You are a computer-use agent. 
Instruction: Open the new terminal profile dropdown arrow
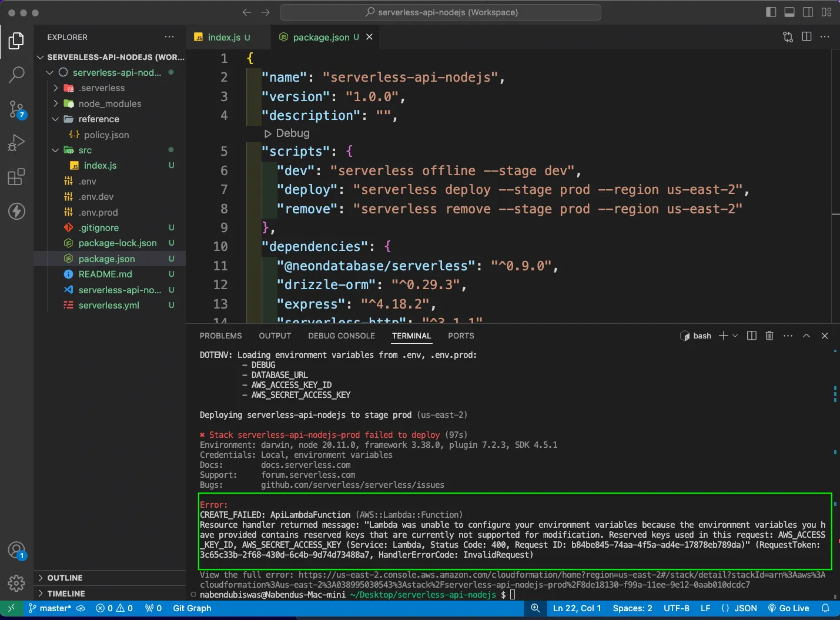click(x=735, y=336)
